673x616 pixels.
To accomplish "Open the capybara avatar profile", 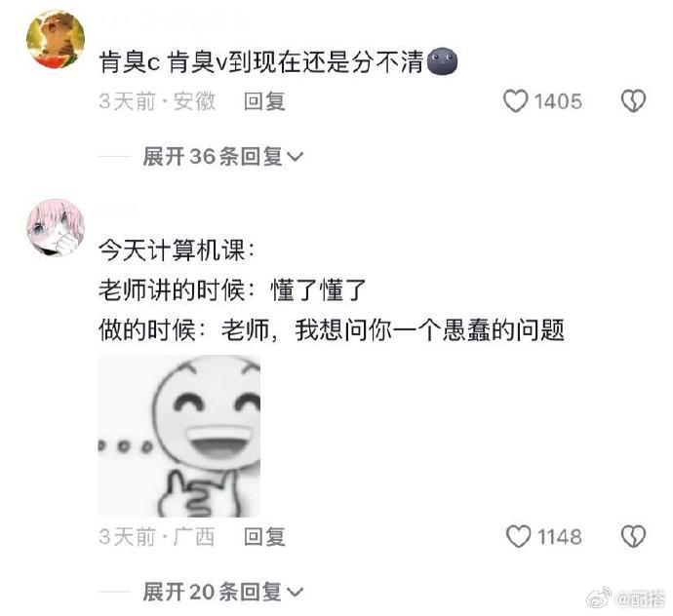I will pos(56,39).
